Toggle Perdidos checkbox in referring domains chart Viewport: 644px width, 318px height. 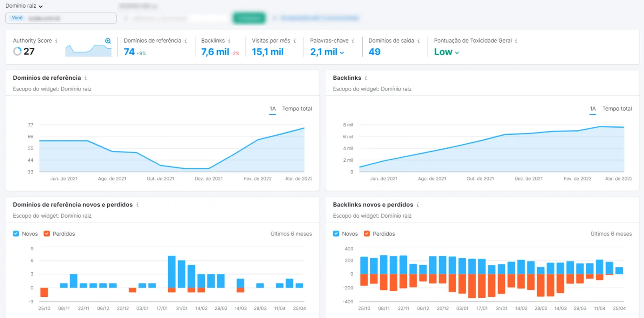click(x=47, y=234)
